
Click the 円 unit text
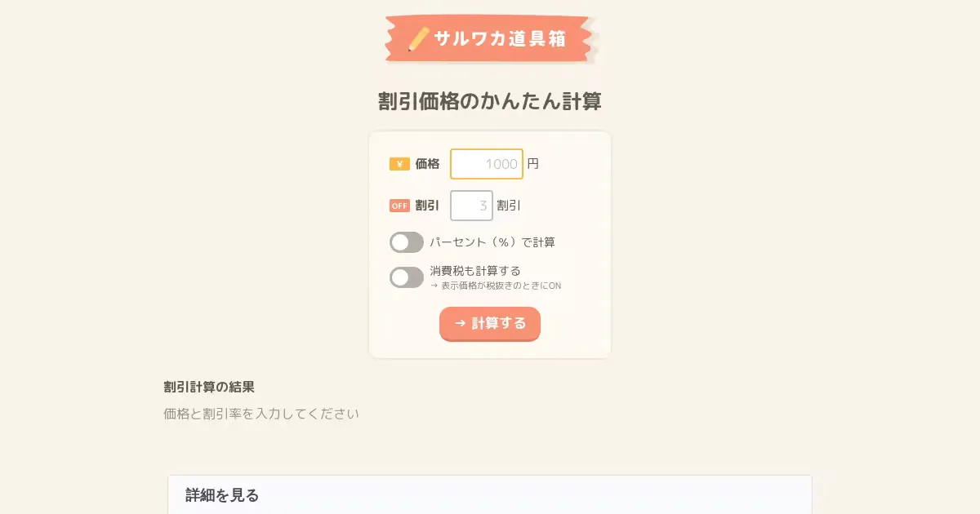click(x=532, y=164)
